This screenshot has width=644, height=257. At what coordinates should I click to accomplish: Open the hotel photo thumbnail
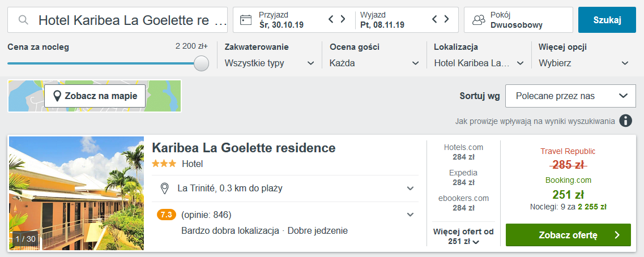coord(76,194)
